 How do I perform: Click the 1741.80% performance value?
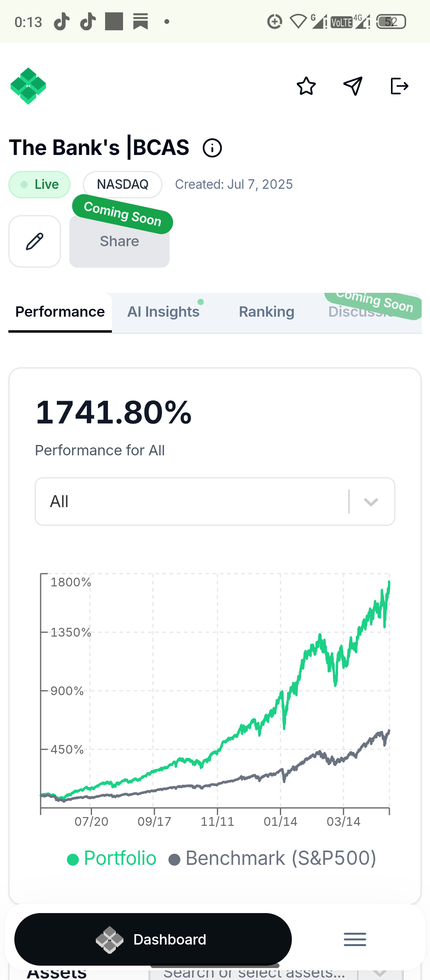(x=114, y=412)
